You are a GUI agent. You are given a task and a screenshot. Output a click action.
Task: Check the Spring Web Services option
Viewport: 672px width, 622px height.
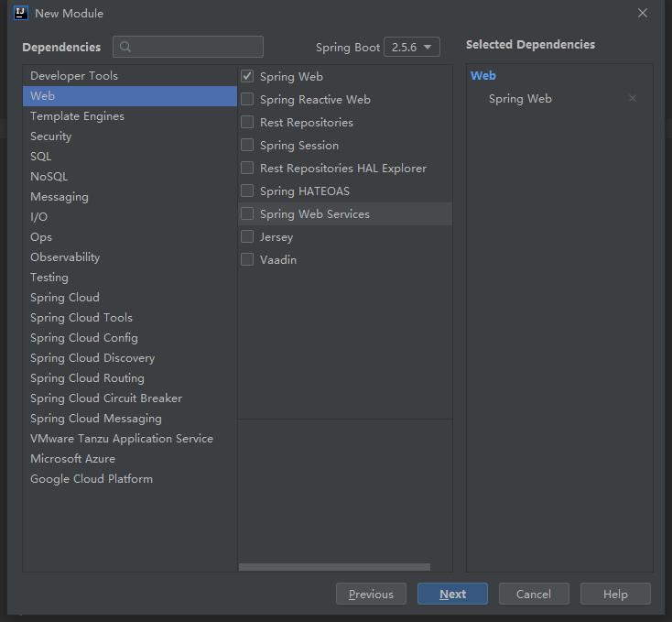pyautogui.click(x=247, y=214)
